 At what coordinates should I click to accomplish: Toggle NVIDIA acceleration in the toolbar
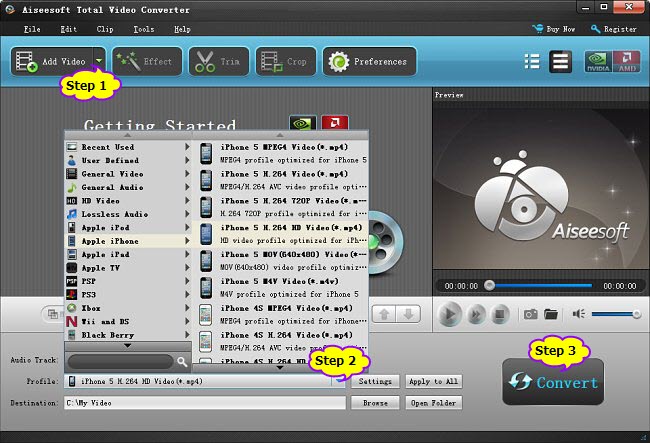pyautogui.click(x=598, y=62)
